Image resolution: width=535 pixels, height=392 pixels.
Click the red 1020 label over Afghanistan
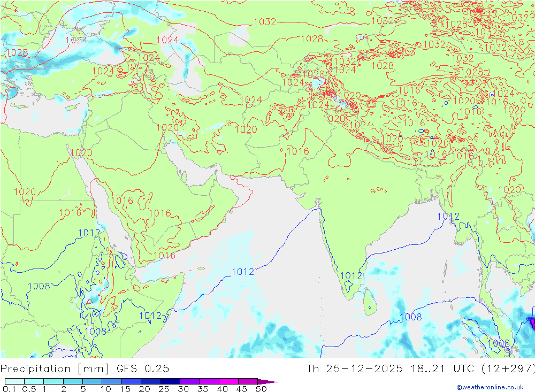[x=246, y=129]
